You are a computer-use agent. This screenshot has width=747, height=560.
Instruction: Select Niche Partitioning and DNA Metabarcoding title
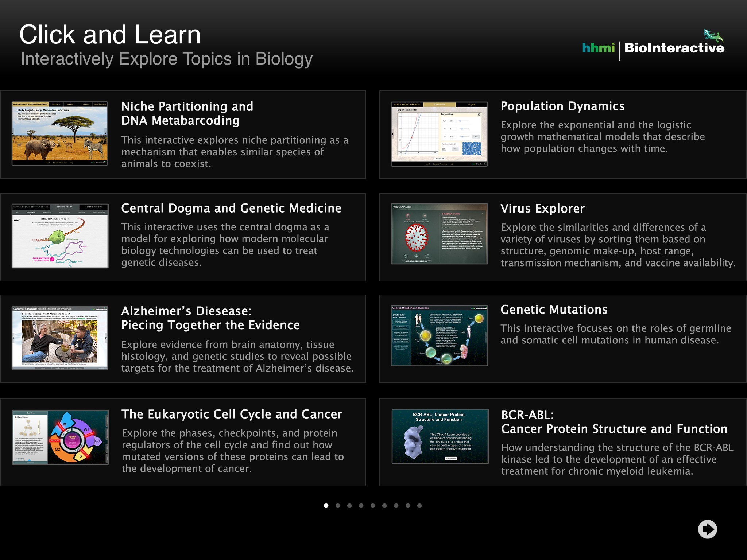(187, 113)
